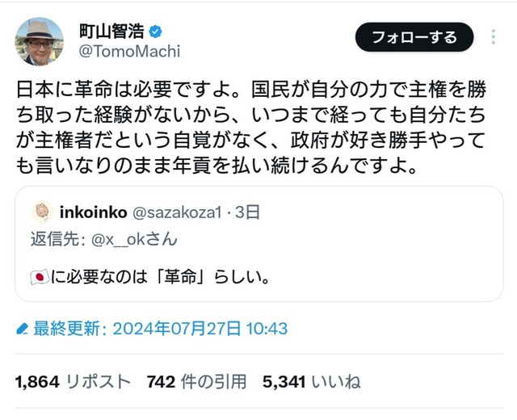This screenshot has height=420, width=517.
Task: Click the Japan flag emoji in quoted tweet
Action: tap(40, 276)
